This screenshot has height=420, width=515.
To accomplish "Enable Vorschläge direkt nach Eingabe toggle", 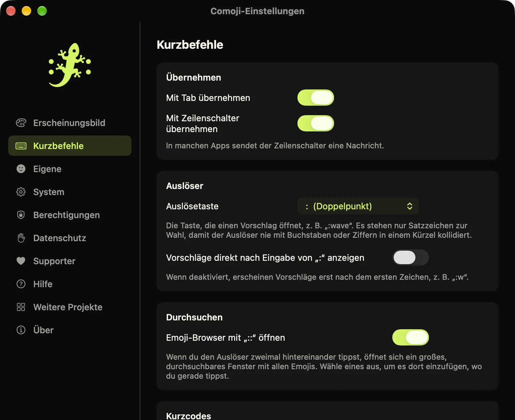I will (411, 257).
